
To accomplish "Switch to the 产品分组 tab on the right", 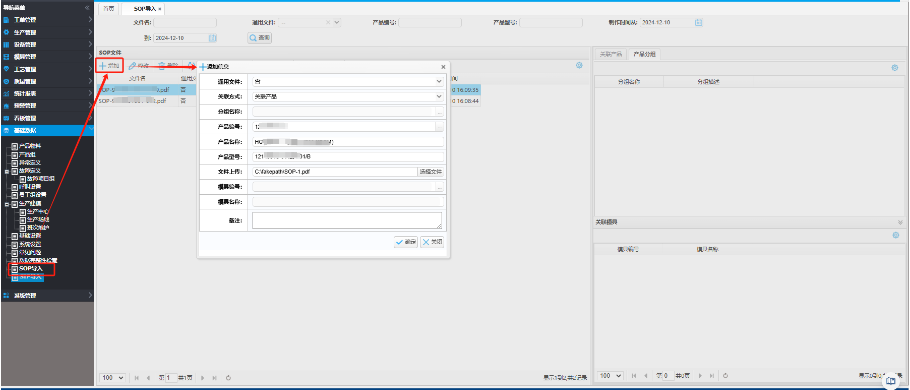I will [644, 54].
